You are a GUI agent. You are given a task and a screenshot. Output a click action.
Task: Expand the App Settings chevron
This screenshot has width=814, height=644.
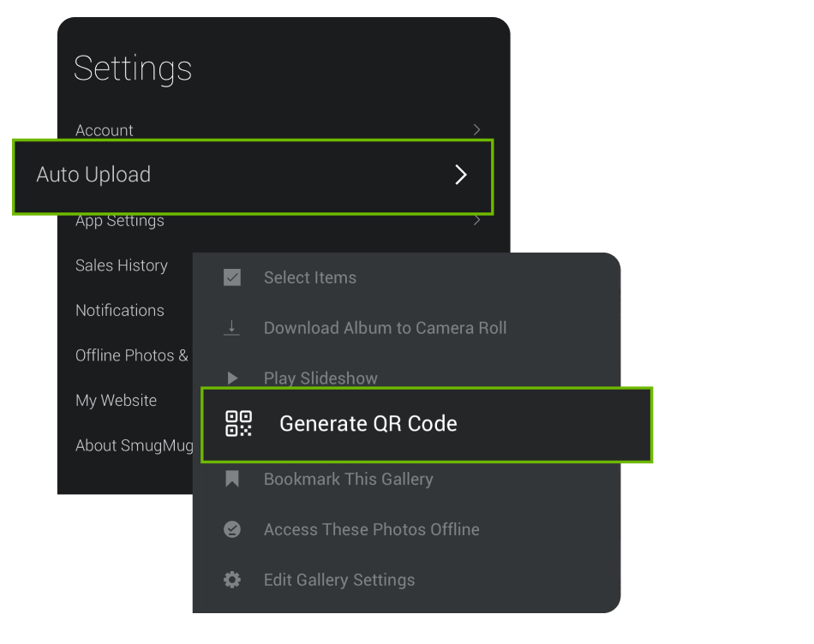pyautogui.click(x=476, y=220)
